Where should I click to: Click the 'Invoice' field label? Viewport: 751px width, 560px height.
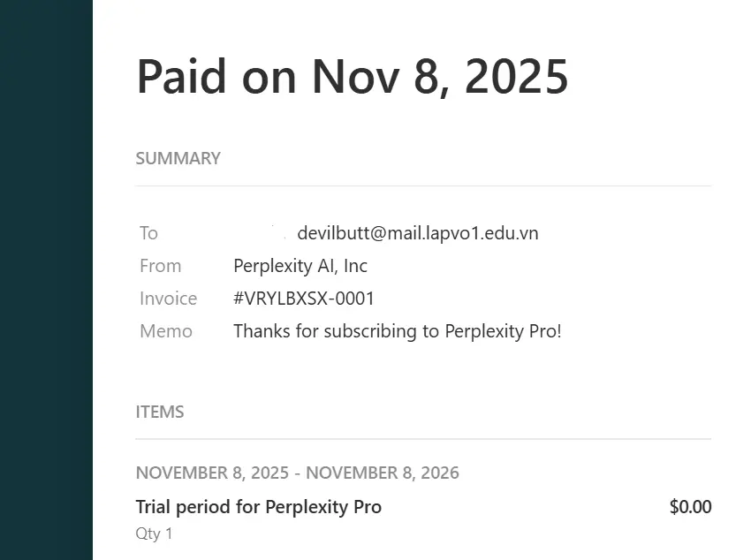click(168, 299)
